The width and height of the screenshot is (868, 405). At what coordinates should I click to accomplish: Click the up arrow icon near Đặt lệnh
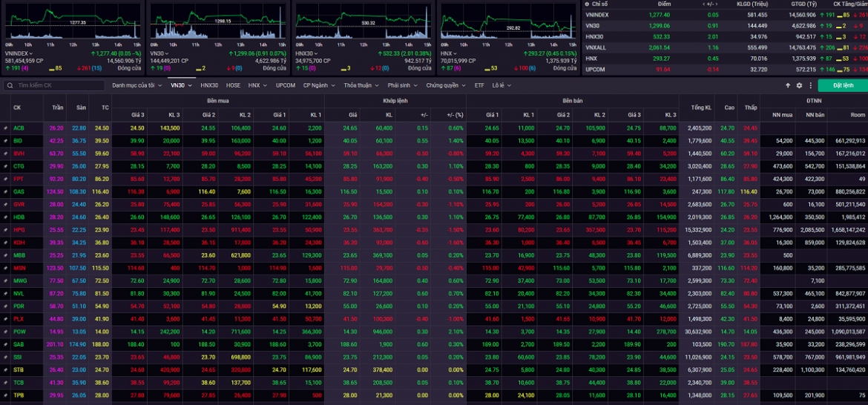click(x=788, y=86)
